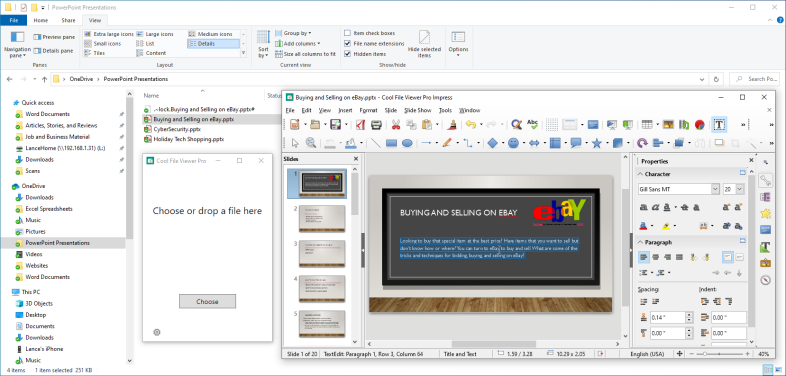
Task: Click the Choose button
Action: [x=208, y=301]
